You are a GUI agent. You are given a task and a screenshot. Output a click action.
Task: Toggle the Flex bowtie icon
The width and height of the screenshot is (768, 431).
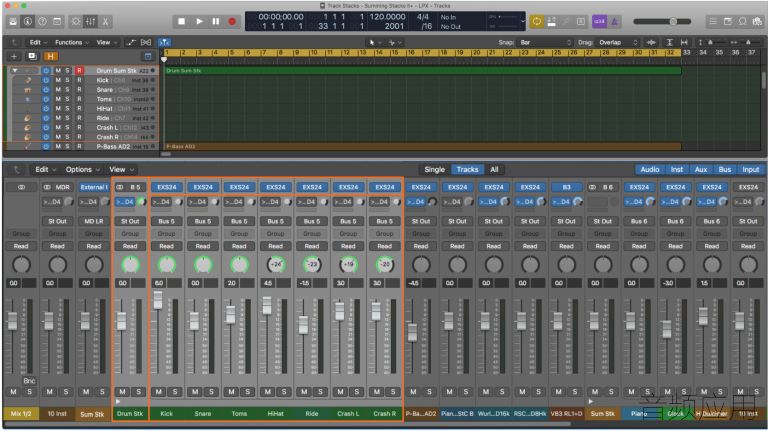click(x=146, y=43)
